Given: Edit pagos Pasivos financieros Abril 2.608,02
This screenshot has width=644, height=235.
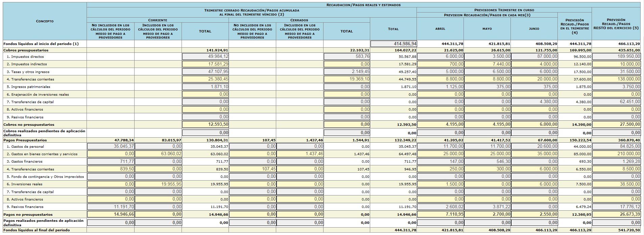Looking at the screenshot, I should pyautogui.click(x=440, y=207).
